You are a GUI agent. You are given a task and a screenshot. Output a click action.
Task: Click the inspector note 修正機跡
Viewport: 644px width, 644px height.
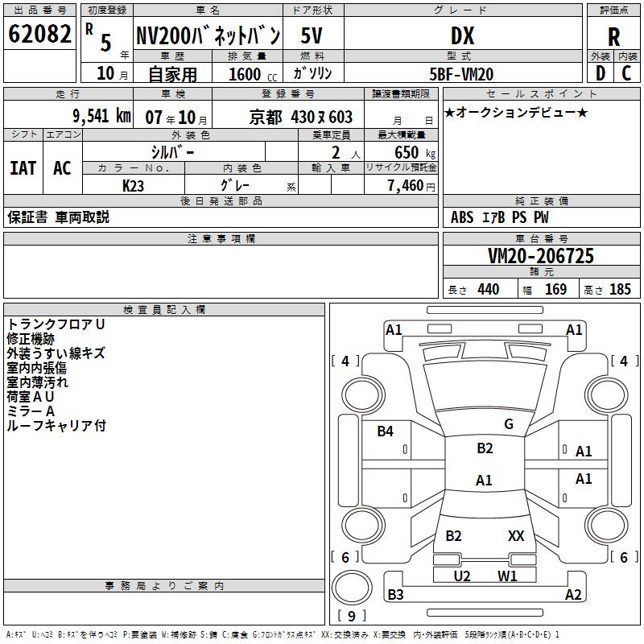click(x=31, y=339)
